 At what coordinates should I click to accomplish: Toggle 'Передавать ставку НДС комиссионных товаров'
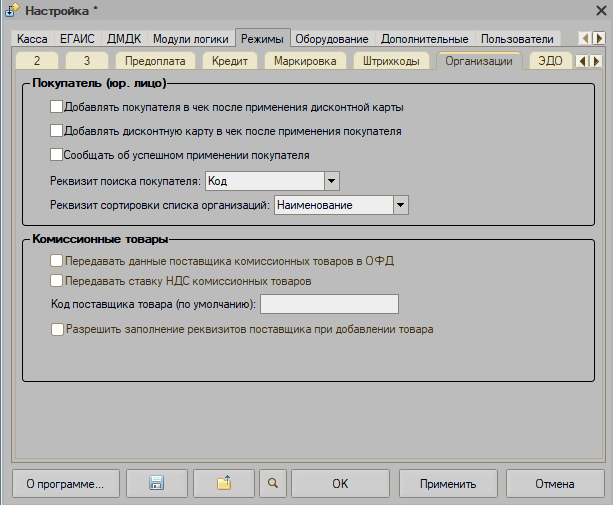(56, 281)
